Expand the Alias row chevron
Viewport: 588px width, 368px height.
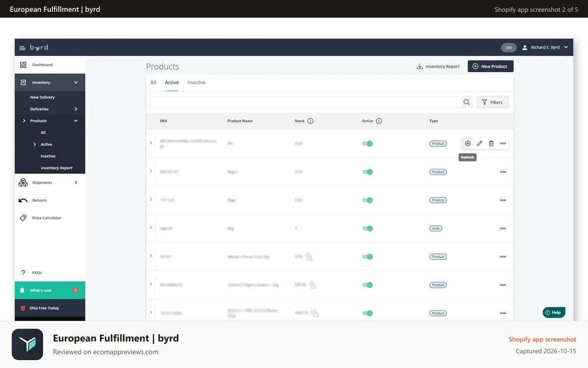tap(151, 228)
